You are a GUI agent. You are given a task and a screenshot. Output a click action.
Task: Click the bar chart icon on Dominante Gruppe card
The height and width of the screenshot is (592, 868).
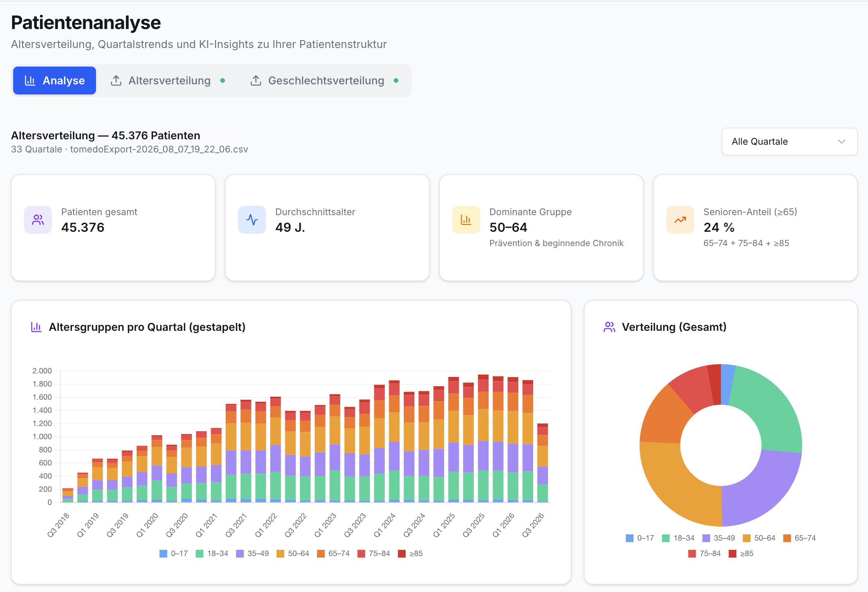(466, 220)
